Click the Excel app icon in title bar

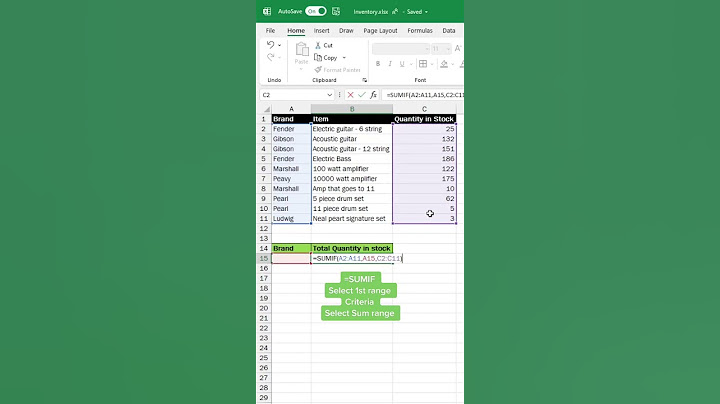tap(267, 11)
